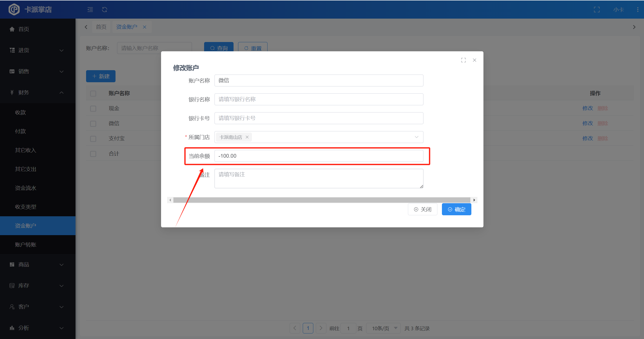Open the 所属门店 dropdown arrow
The height and width of the screenshot is (339, 644).
[x=416, y=137]
